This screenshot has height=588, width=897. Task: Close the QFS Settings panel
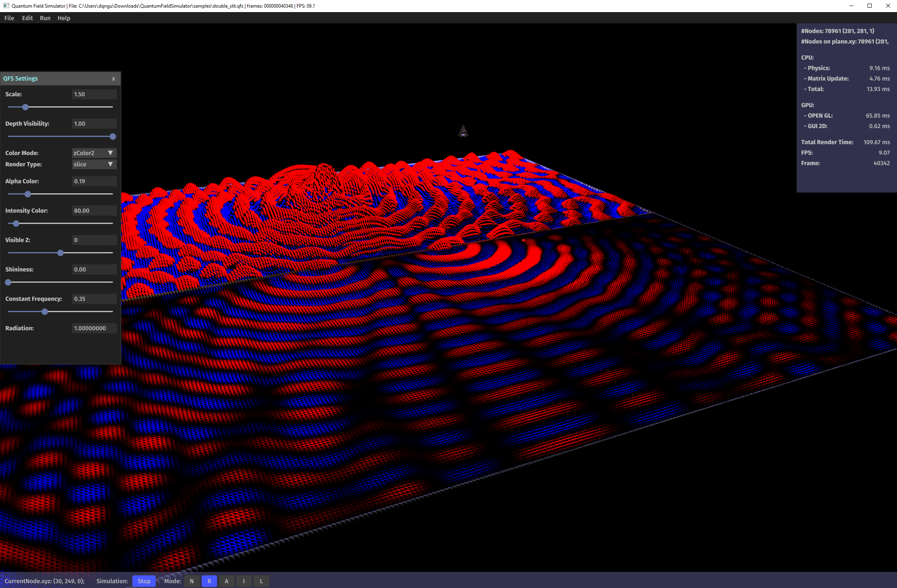pos(113,79)
